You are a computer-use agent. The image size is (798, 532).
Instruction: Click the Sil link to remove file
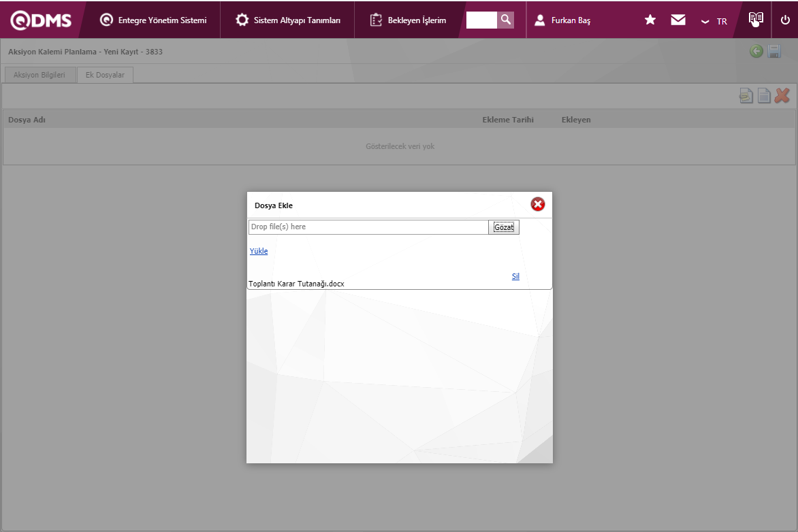[x=515, y=276]
